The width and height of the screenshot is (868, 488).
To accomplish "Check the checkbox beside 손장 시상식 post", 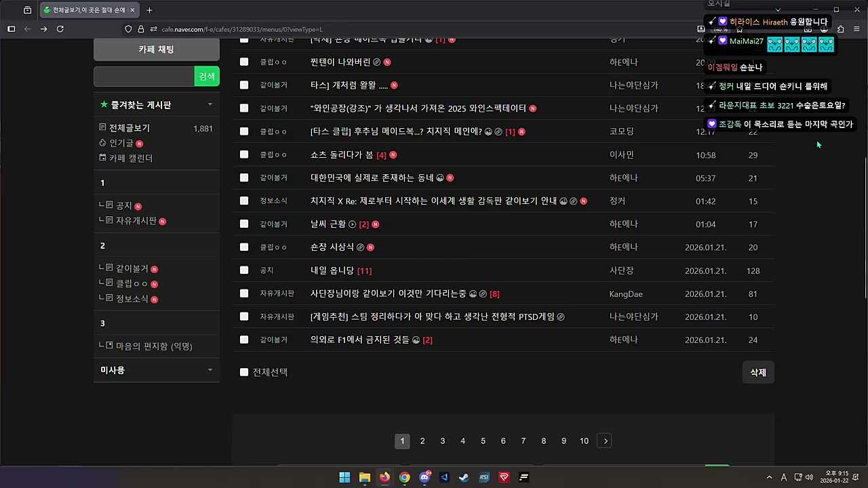I will pyautogui.click(x=244, y=247).
